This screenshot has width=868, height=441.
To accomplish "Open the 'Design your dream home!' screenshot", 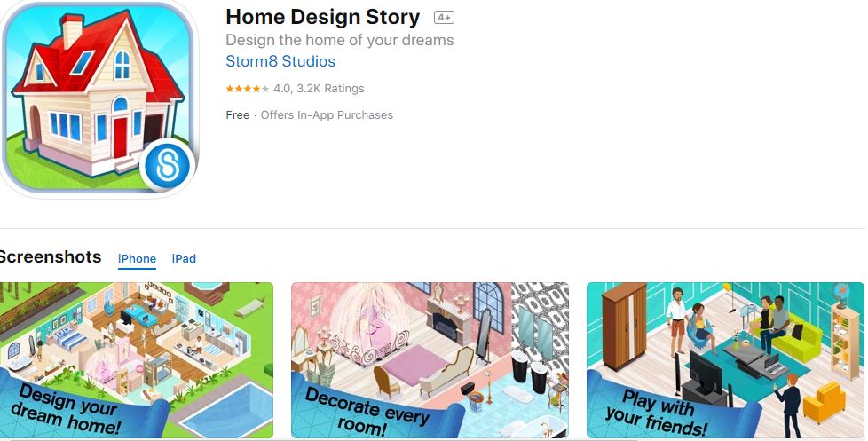I will (136, 359).
